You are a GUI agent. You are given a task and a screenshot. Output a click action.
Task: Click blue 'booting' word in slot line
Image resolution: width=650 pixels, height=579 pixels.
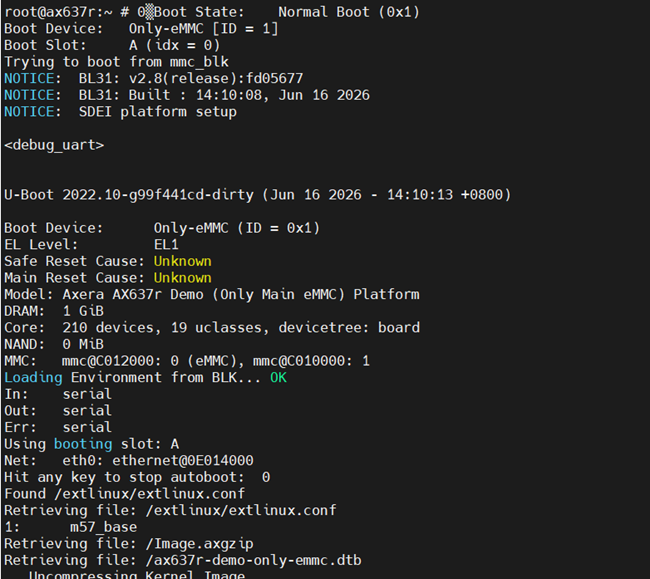(x=83, y=444)
